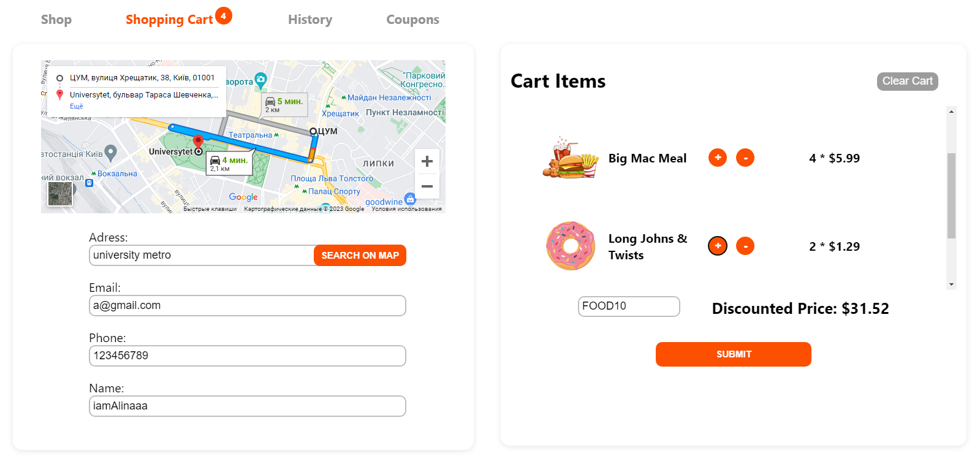Viewport: 980px width, 461px height.
Task: Switch to the History tab
Action: click(310, 19)
